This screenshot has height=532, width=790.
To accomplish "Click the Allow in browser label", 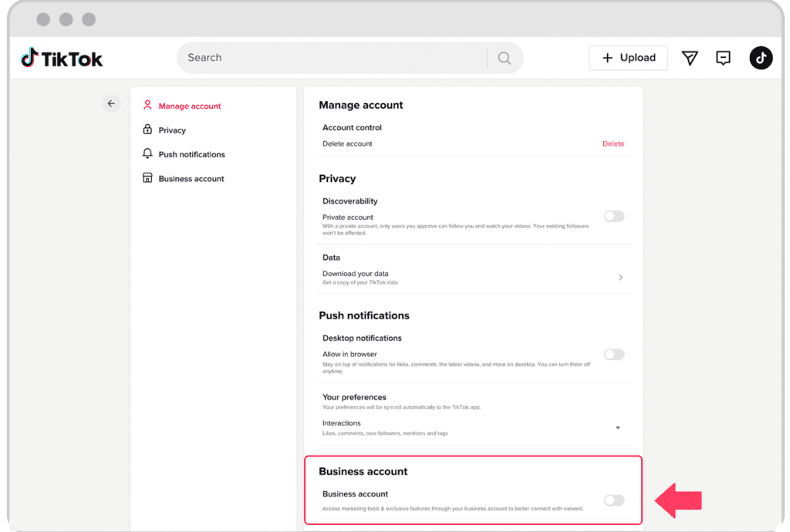I will pyautogui.click(x=349, y=355).
